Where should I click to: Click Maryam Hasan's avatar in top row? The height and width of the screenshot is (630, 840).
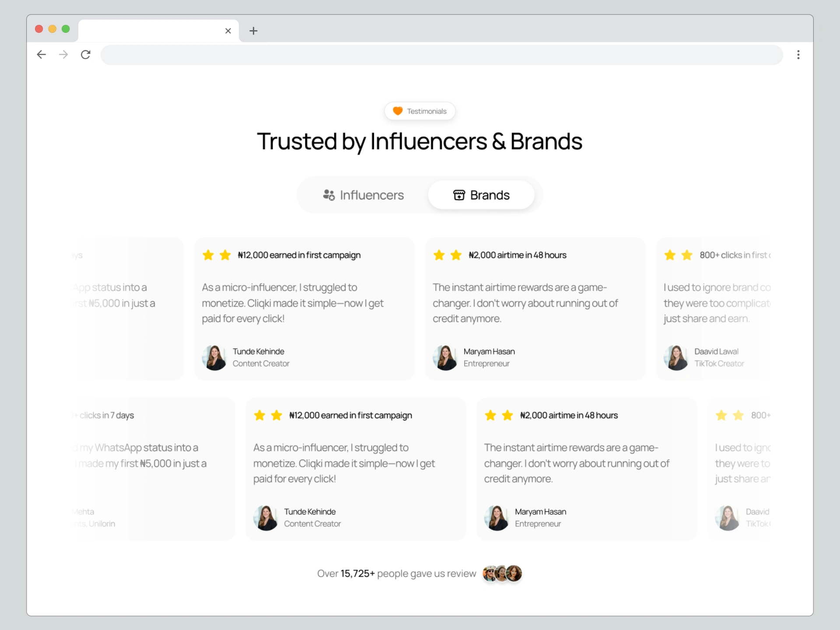[x=445, y=357]
